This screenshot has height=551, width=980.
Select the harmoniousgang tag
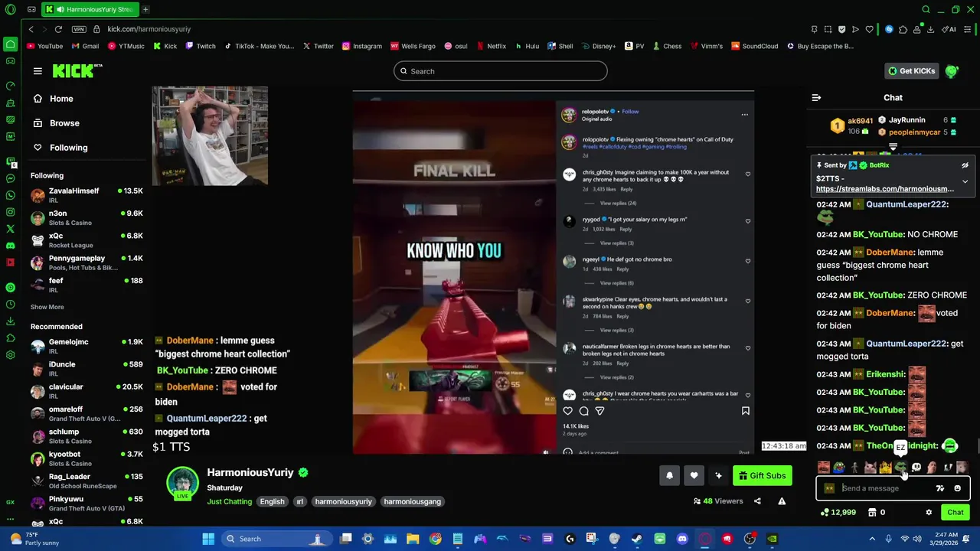click(x=413, y=502)
